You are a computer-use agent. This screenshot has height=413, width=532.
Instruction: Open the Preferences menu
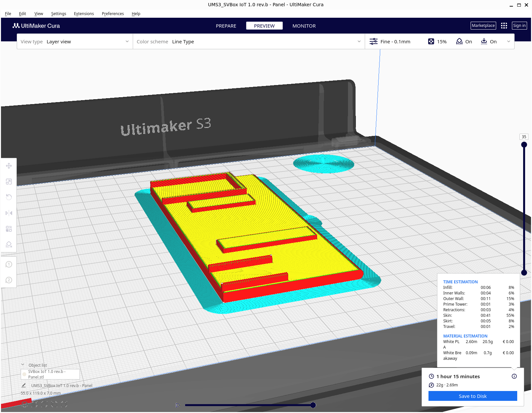[113, 14]
